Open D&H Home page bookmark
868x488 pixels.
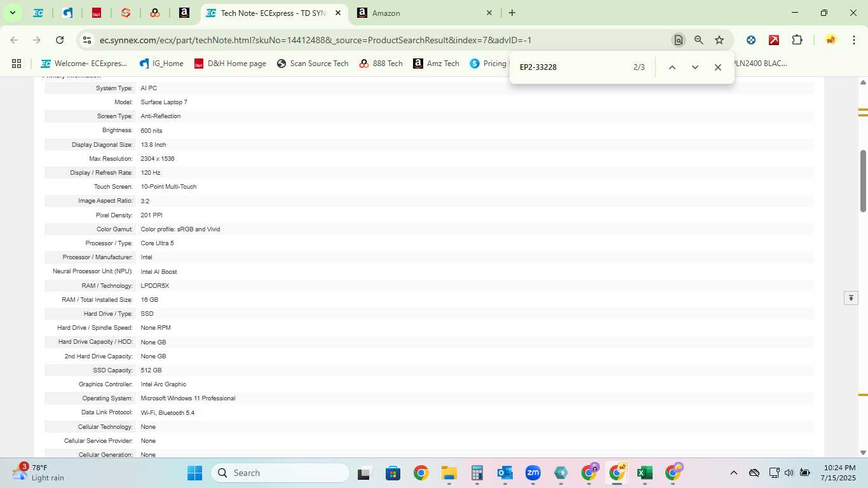pyautogui.click(x=230, y=64)
